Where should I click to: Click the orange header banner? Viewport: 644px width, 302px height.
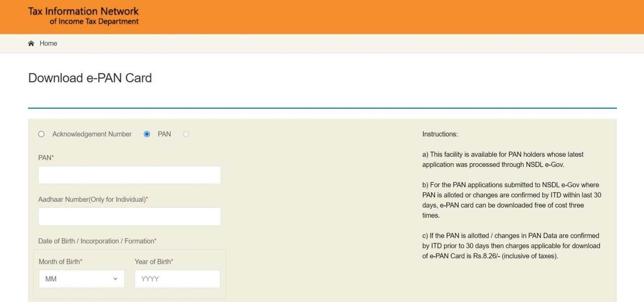(322, 17)
